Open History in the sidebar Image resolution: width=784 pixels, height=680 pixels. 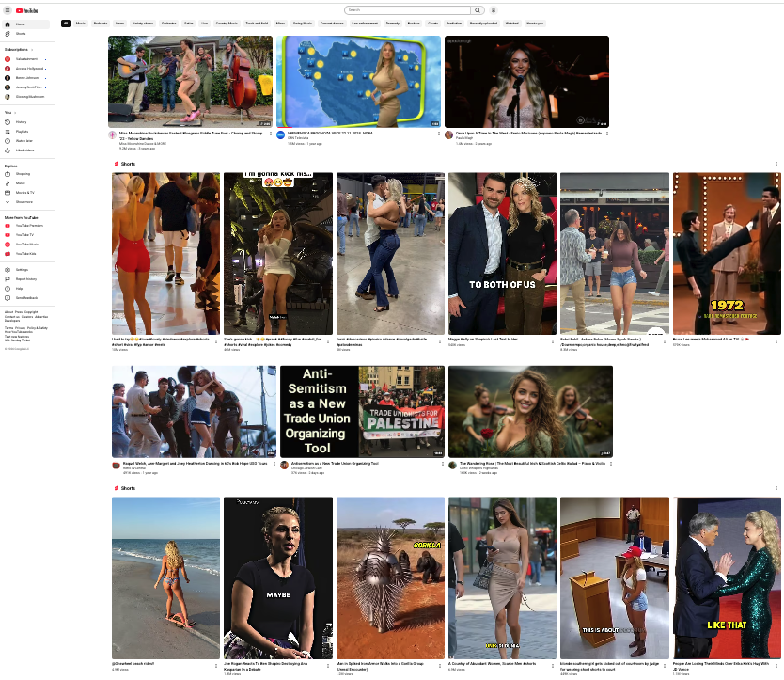click(x=21, y=122)
